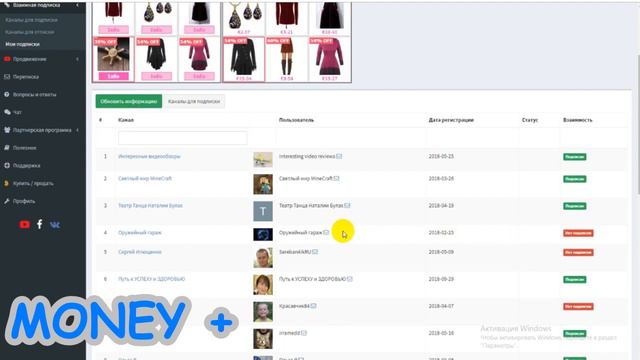Click Minecraft avatar of Светлый мир MineCraft
The height and width of the screenshot is (360, 640).
point(263,184)
